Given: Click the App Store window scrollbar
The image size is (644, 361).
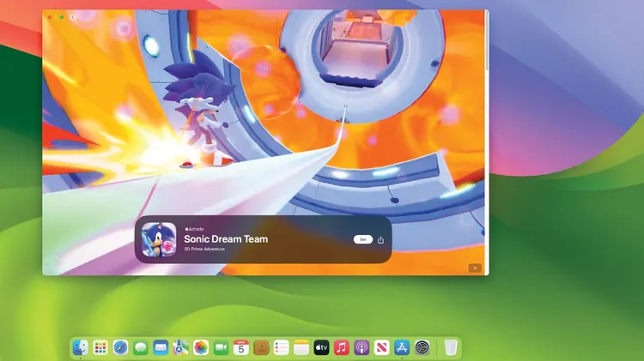Looking at the screenshot, I should (x=487, y=41).
